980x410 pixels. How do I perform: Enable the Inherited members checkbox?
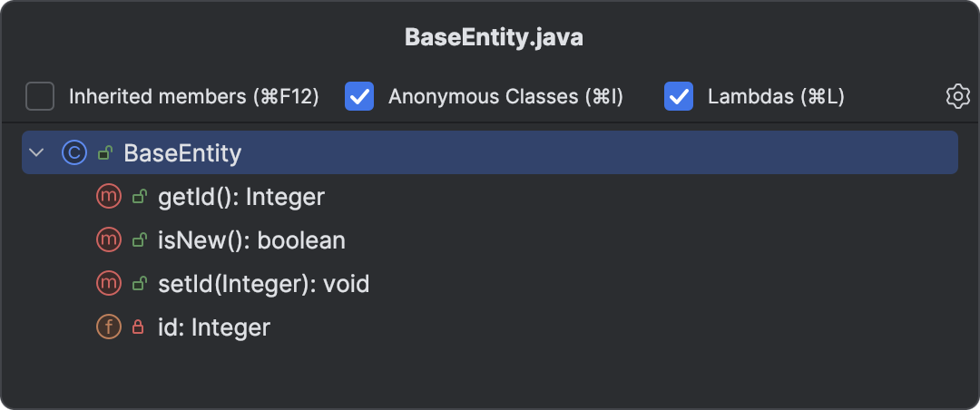point(40,96)
